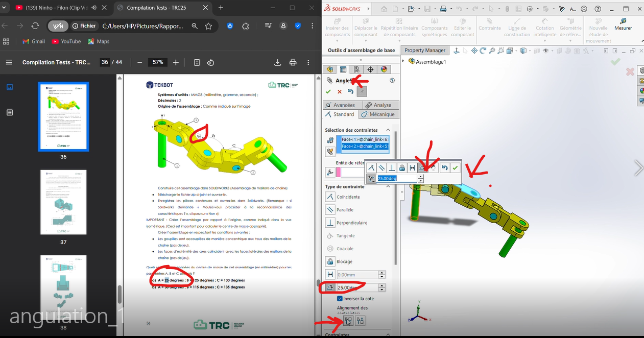Viewport: 644px width, 338px height.
Task: Click the Mesurer tool in the ribbon
Action: pos(623,24)
